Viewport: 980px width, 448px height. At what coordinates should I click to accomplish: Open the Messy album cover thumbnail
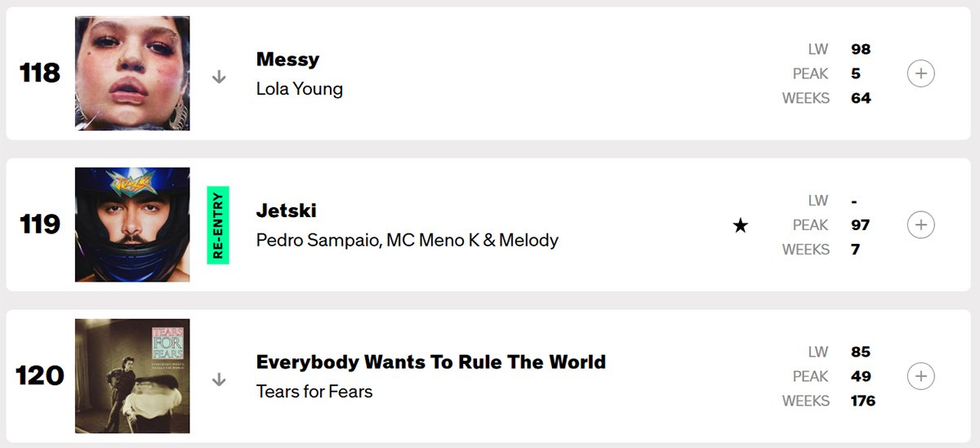[x=132, y=73]
